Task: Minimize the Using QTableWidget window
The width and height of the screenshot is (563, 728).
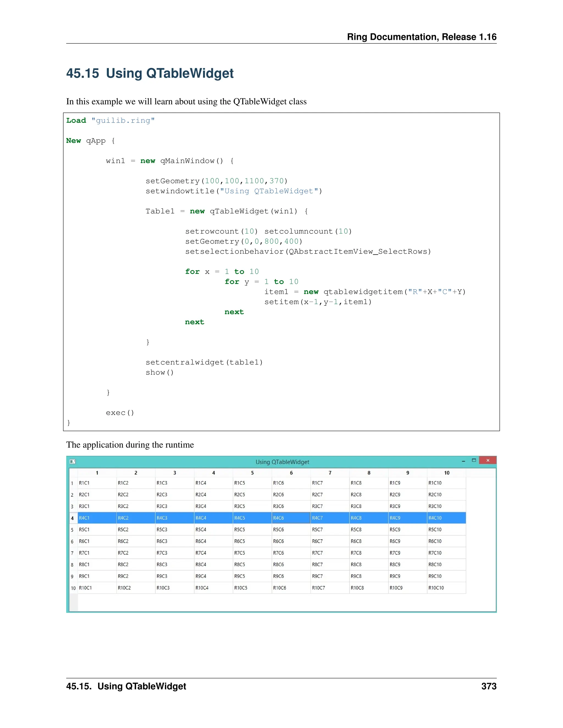Action: click(x=463, y=461)
